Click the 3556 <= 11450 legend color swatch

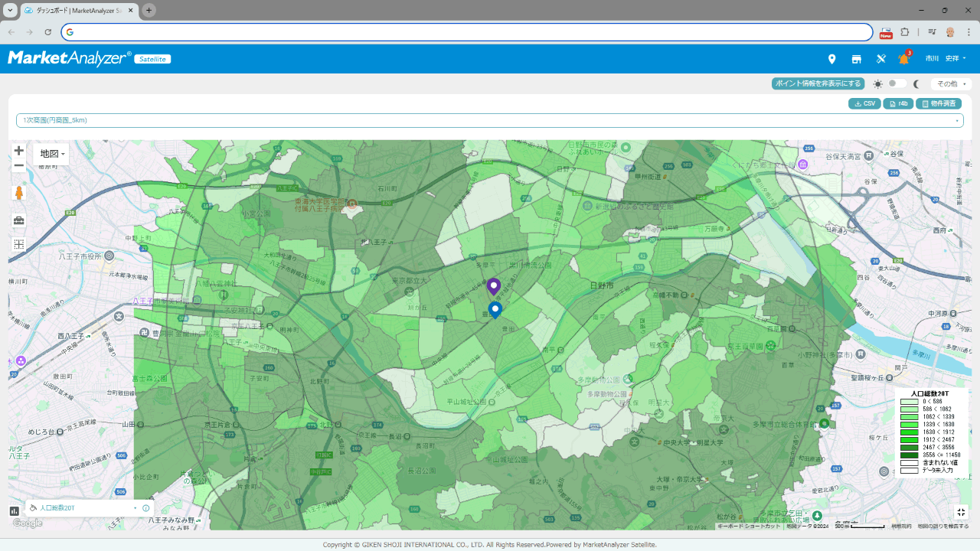click(909, 455)
